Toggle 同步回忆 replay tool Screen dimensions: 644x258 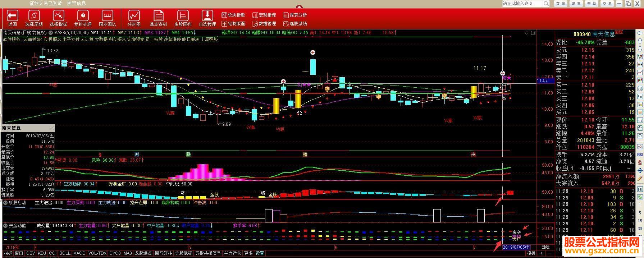108,18
